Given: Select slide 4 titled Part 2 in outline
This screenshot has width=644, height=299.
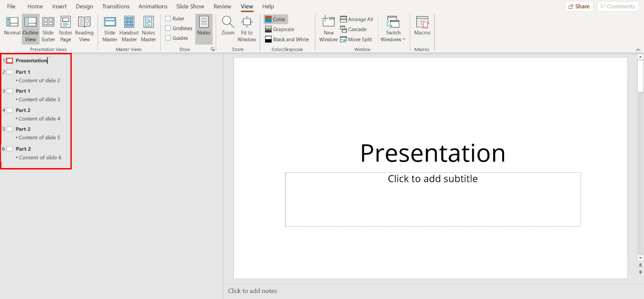Looking at the screenshot, I should pyautogui.click(x=22, y=110).
